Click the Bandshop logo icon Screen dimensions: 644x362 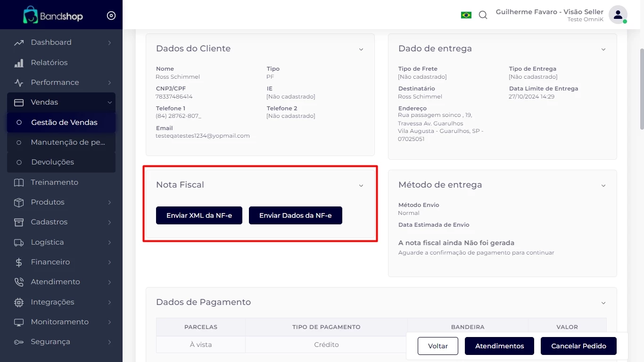click(31, 16)
